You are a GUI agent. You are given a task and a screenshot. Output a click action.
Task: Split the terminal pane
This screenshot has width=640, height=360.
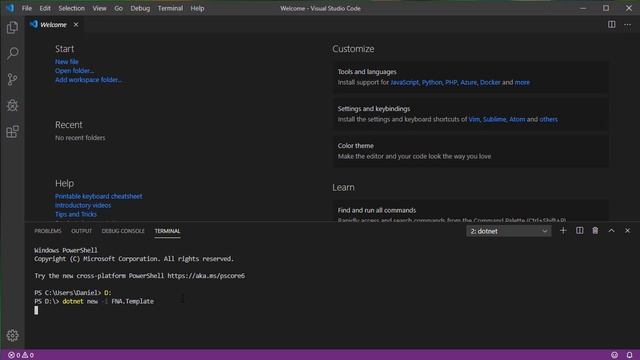[x=580, y=231]
